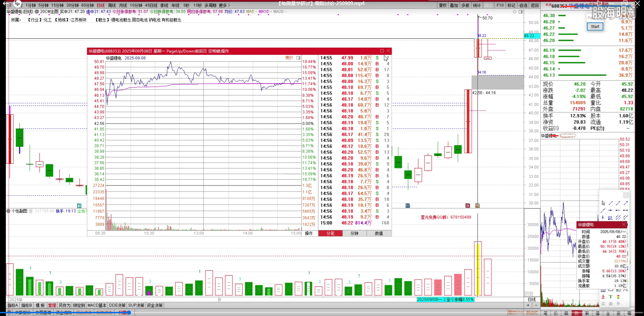Expand the 更多 periods list
The image size is (644, 316).
(224, 5)
